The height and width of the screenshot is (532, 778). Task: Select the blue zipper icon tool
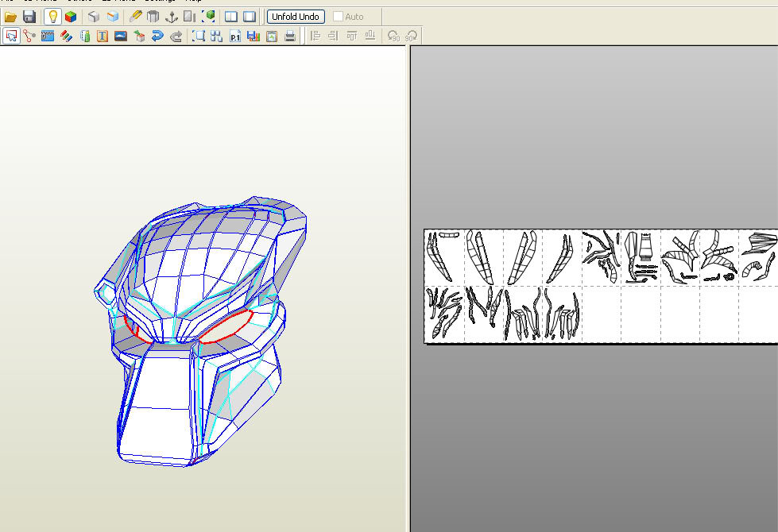pos(48,37)
